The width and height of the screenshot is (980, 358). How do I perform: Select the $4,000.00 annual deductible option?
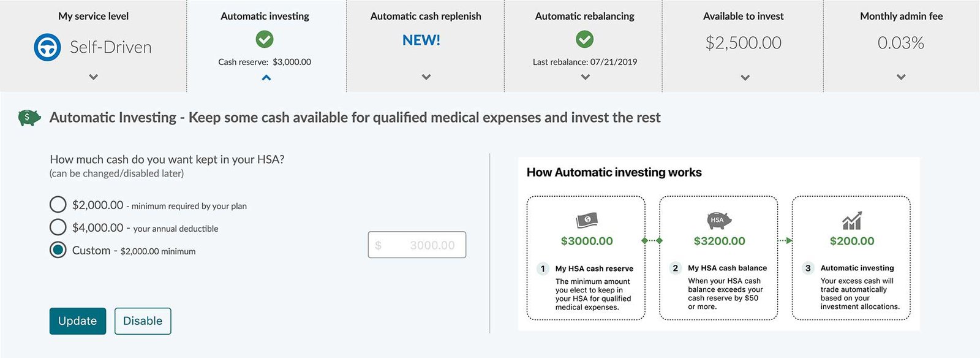(58, 227)
